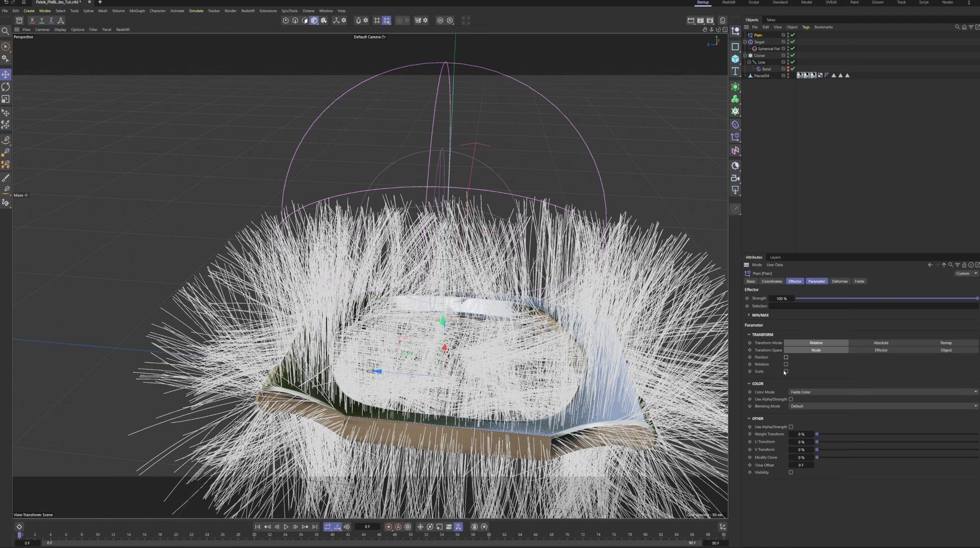The image size is (980, 548).
Task: Toggle Z axis lock
Action: [x=51, y=20]
